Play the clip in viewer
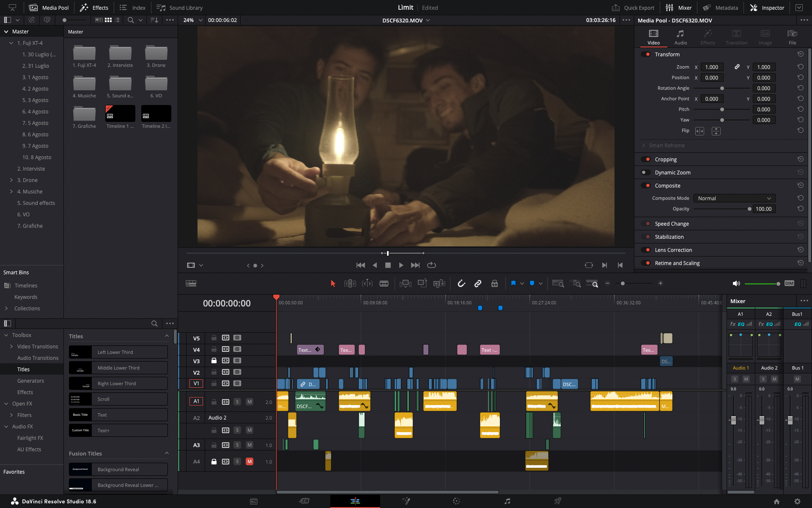 pyautogui.click(x=401, y=265)
